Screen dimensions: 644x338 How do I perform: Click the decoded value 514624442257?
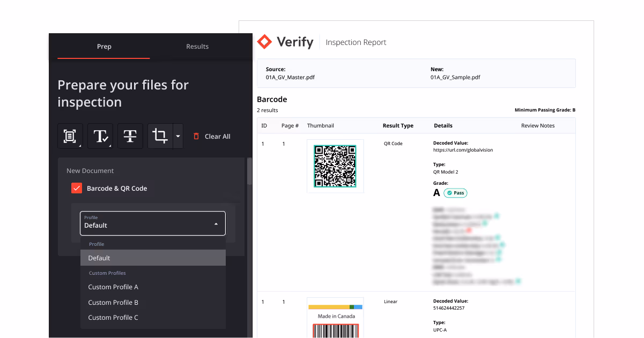coord(450,308)
